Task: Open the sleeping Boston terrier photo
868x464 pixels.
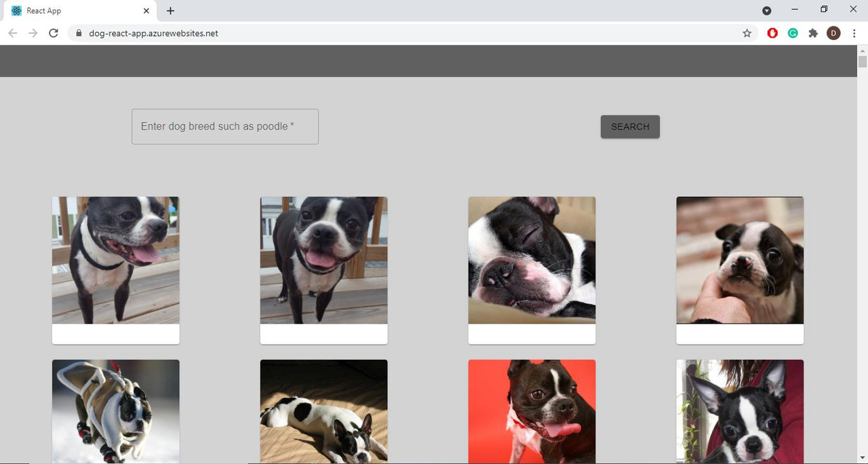Action: pyautogui.click(x=532, y=260)
